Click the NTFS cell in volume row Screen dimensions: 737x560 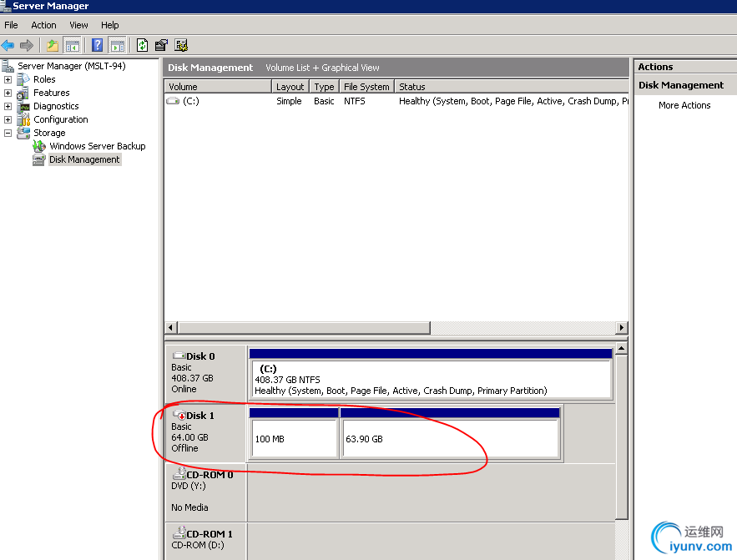355,101
